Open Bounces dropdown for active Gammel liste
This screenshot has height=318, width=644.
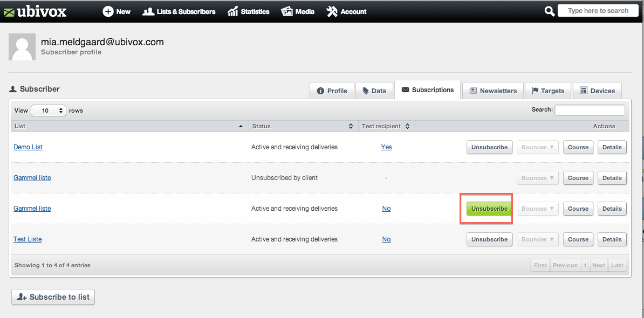[x=538, y=209]
